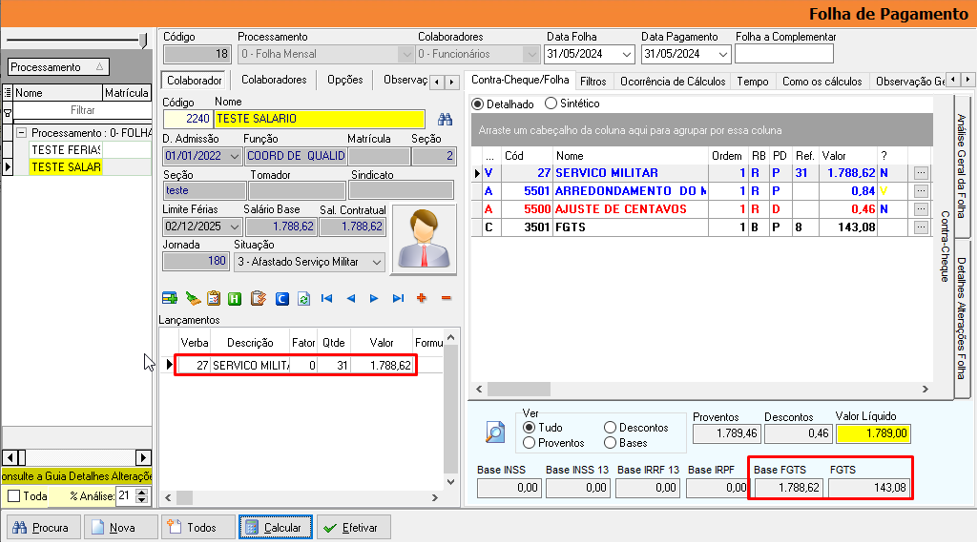Image resolution: width=977 pixels, height=542 pixels.
Task: Click the add-entry icon above Lançamentos
Action: pyautogui.click(x=169, y=298)
